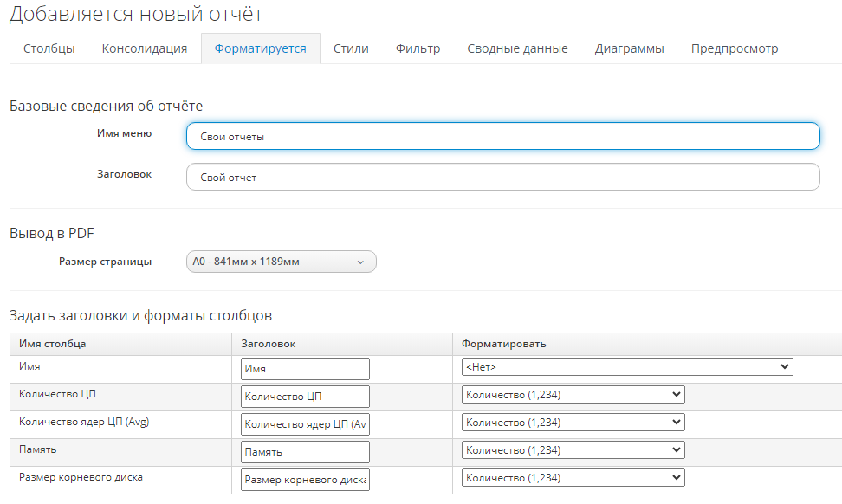
Task: Open the Фильтр tab
Action: [x=418, y=48]
